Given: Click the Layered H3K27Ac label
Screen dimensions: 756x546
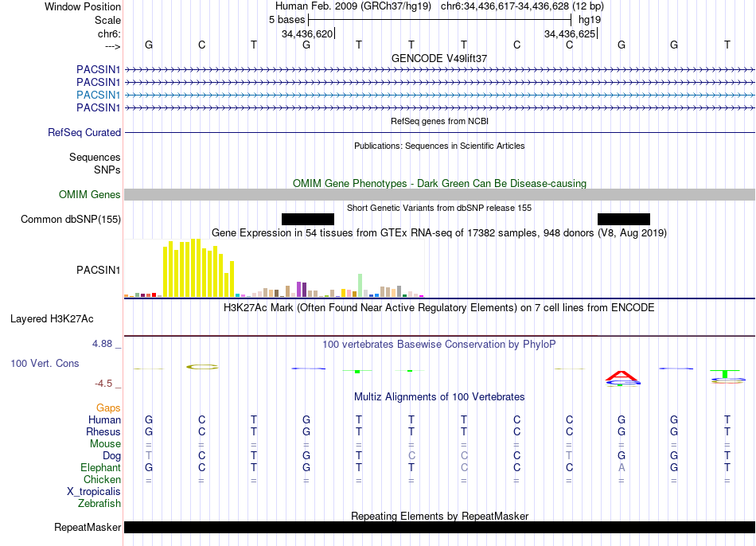Looking at the screenshot, I should click(x=52, y=319).
